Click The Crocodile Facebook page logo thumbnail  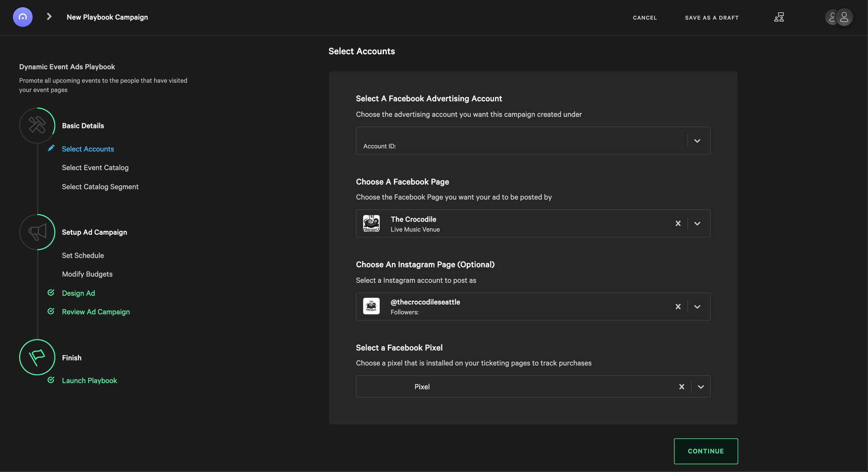371,223
